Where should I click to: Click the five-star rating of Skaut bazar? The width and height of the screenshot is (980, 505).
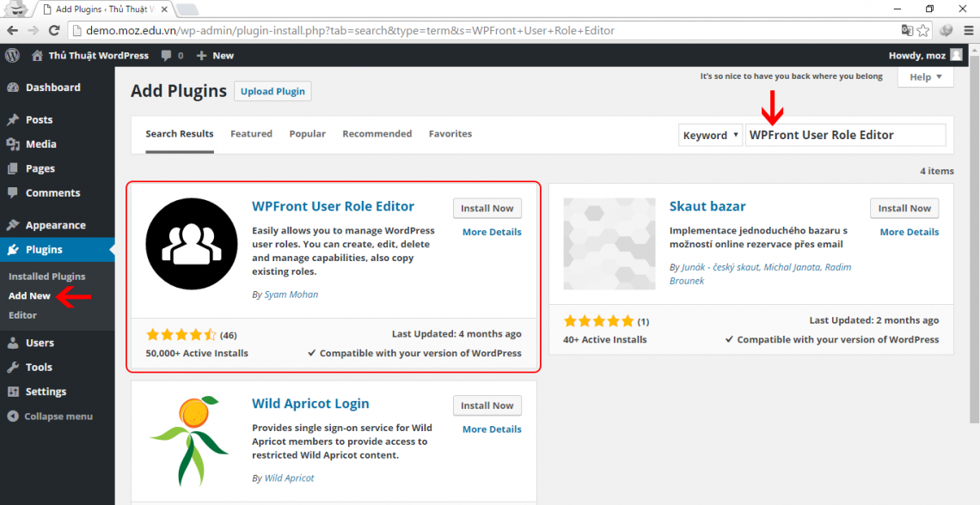(598, 319)
